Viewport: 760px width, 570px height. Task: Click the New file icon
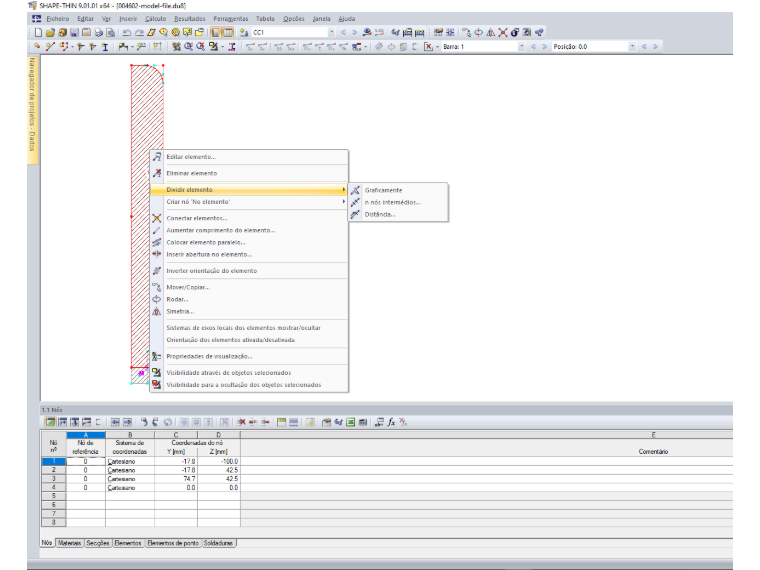[x=38, y=32]
